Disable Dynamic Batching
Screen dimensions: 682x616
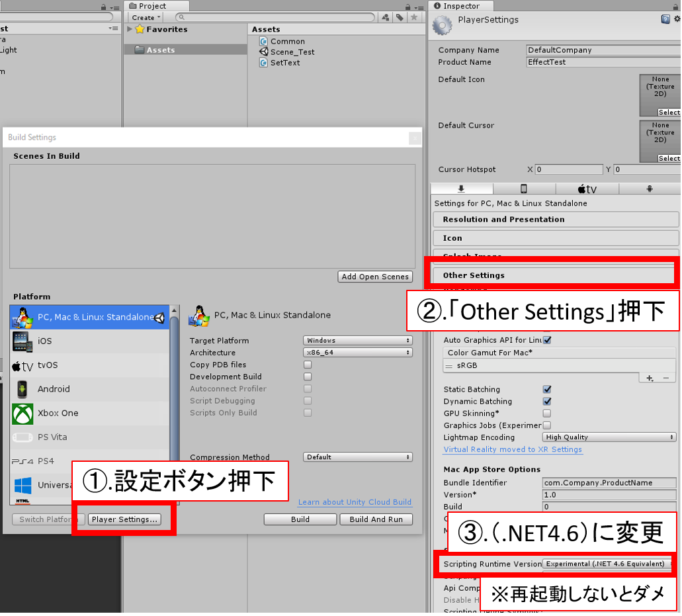tap(546, 401)
